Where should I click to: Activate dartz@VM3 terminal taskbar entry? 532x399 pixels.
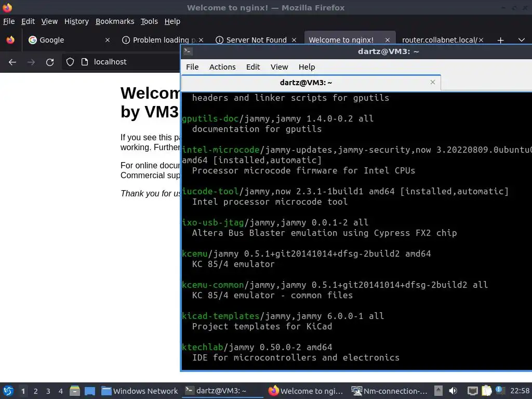click(x=222, y=391)
